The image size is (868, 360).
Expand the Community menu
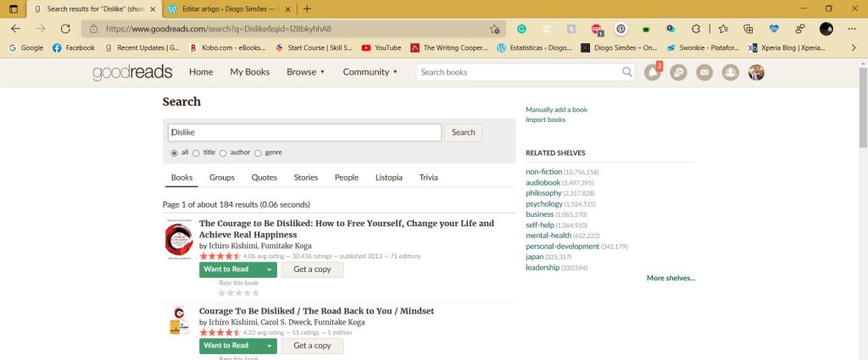370,72
